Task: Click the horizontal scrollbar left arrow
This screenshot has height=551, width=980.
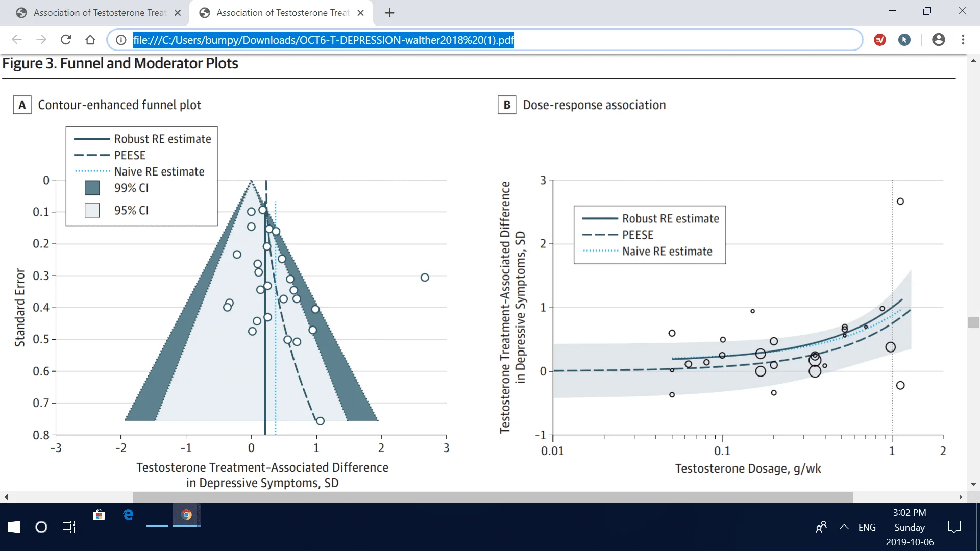Action: click(x=6, y=497)
